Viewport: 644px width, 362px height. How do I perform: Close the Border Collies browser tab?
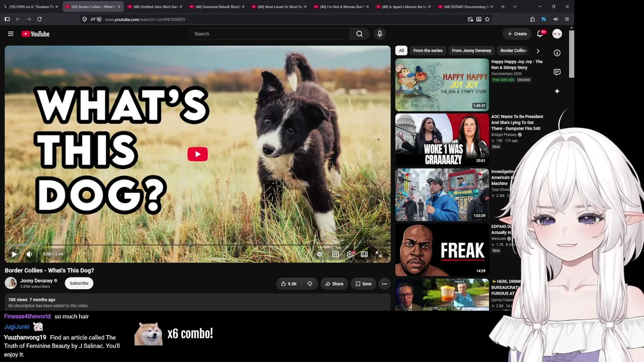119,7
